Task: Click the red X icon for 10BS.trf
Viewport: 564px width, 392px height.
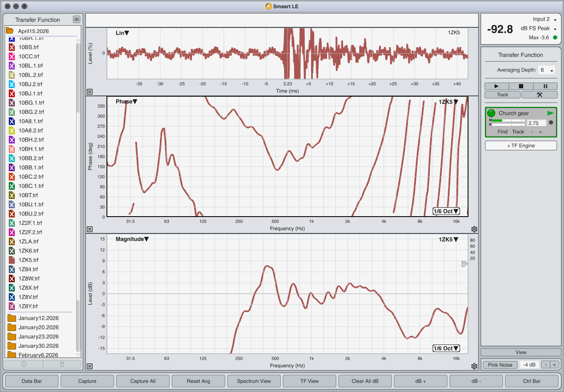Action: 12,47
